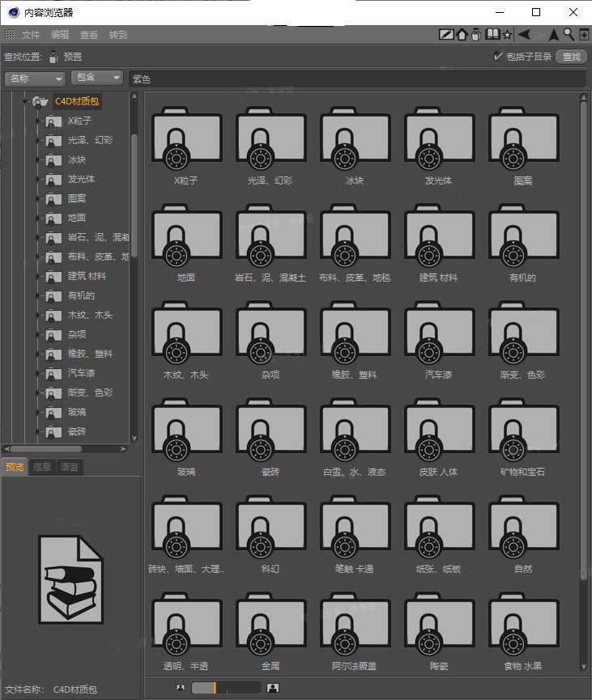
Task: Select 橡胶、塑料 in the tree
Action: (90, 354)
